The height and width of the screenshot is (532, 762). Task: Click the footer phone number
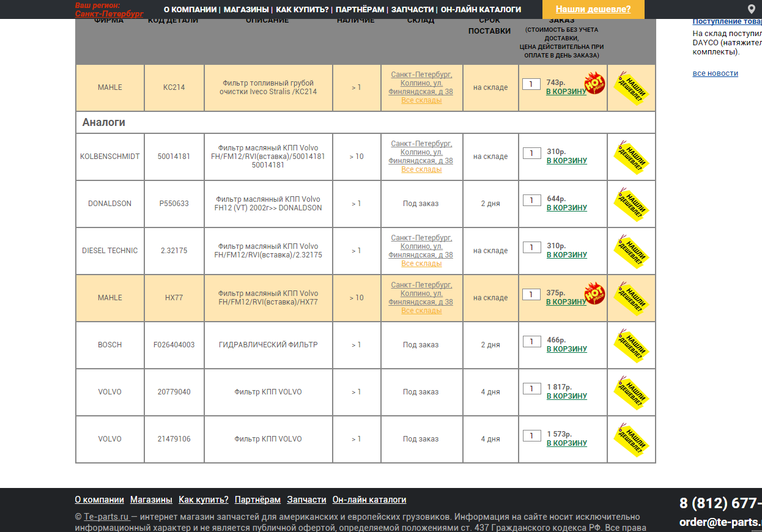720,503
